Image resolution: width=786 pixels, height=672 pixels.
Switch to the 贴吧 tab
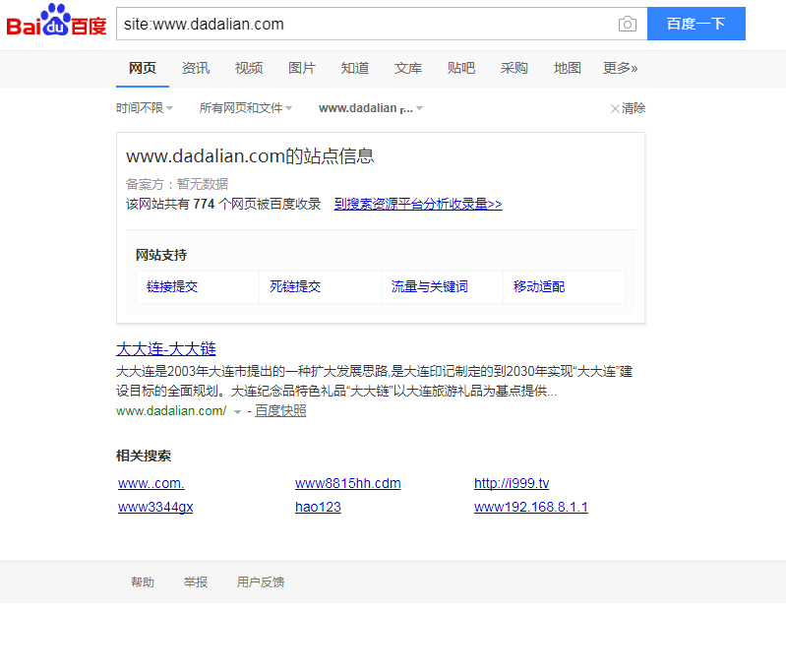click(x=461, y=68)
